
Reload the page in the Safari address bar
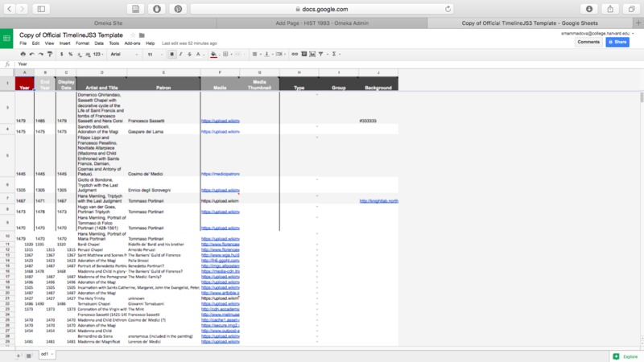448,9
